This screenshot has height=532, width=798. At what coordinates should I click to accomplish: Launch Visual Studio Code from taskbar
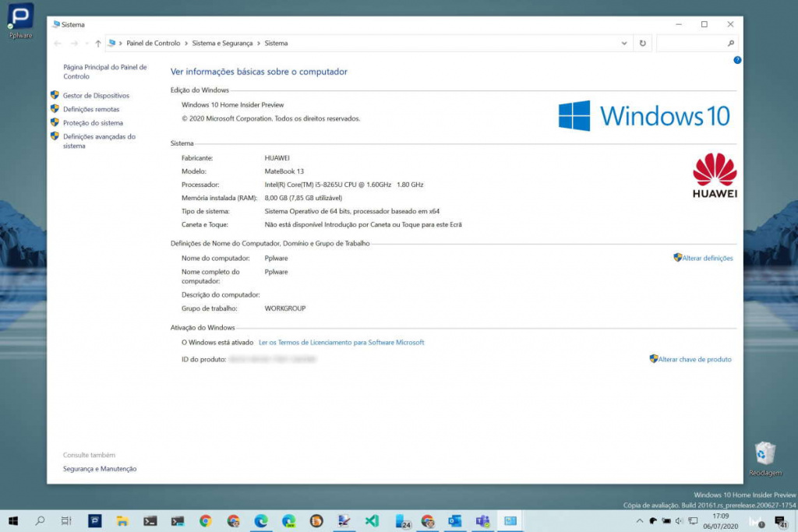tap(372, 521)
